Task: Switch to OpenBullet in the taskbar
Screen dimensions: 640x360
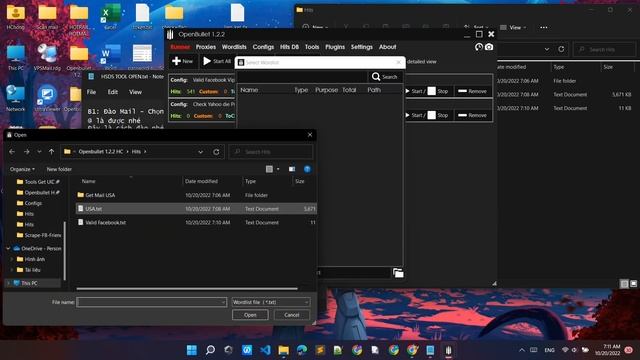Action: pos(449,350)
